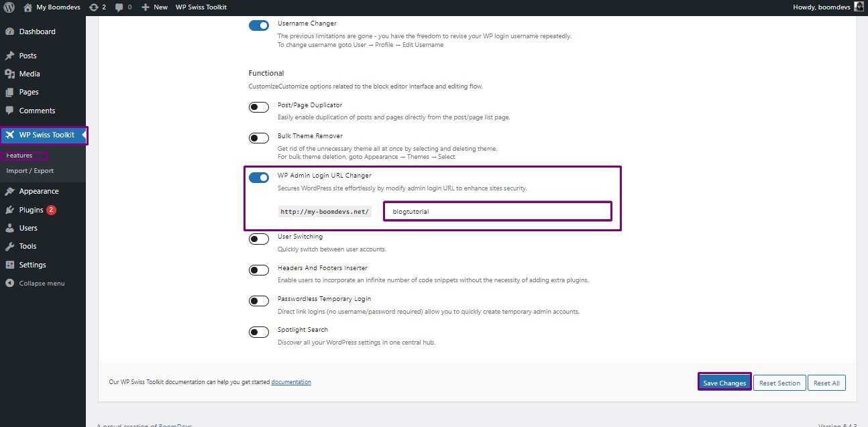Screen dimensions: 868x427
Task: Enable the Post/Page Duplicator toggle
Action: click(x=259, y=107)
